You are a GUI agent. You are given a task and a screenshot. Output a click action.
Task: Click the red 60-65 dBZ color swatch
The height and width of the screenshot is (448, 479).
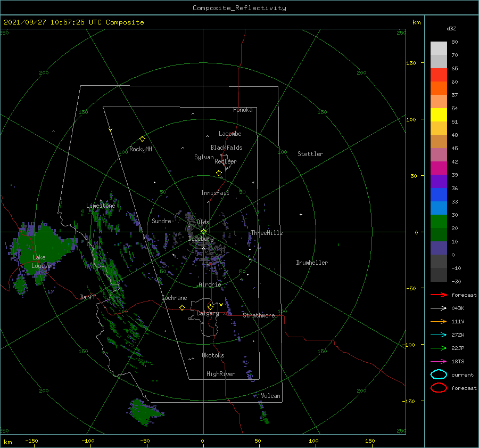(439, 75)
